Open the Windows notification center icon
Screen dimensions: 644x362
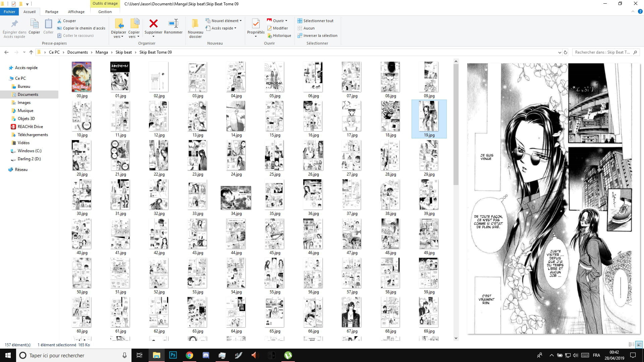(633, 355)
